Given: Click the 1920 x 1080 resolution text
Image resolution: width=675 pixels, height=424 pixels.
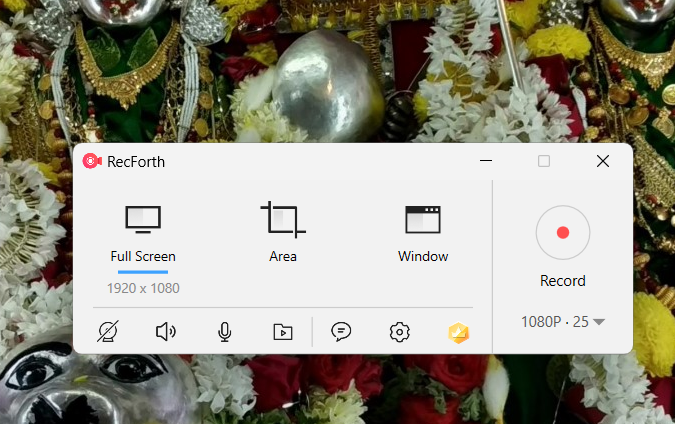Looking at the screenshot, I should tap(143, 288).
